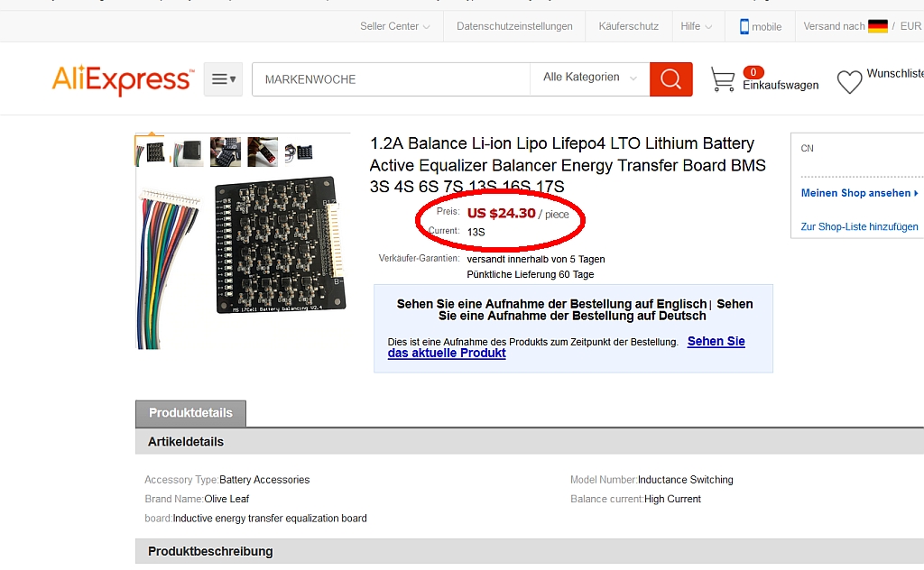Screen dimensions: 924x570
Task: Click the 13S current value
Action: [476, 232]
